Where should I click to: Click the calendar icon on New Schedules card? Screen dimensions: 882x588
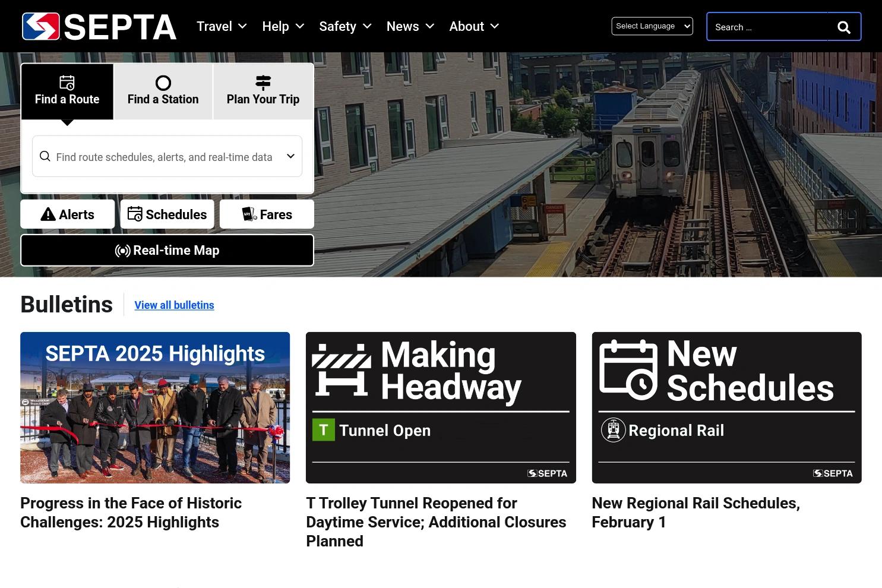(x=628, y=369)
